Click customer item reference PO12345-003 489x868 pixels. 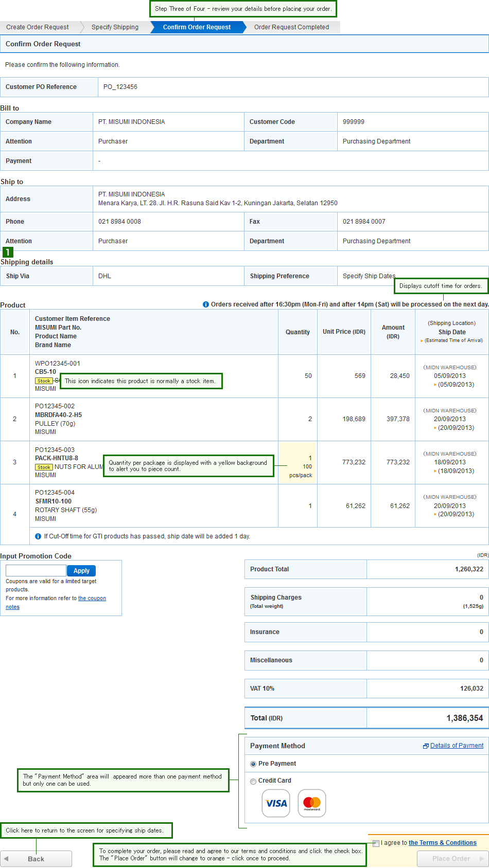click(x=55, y=450)
